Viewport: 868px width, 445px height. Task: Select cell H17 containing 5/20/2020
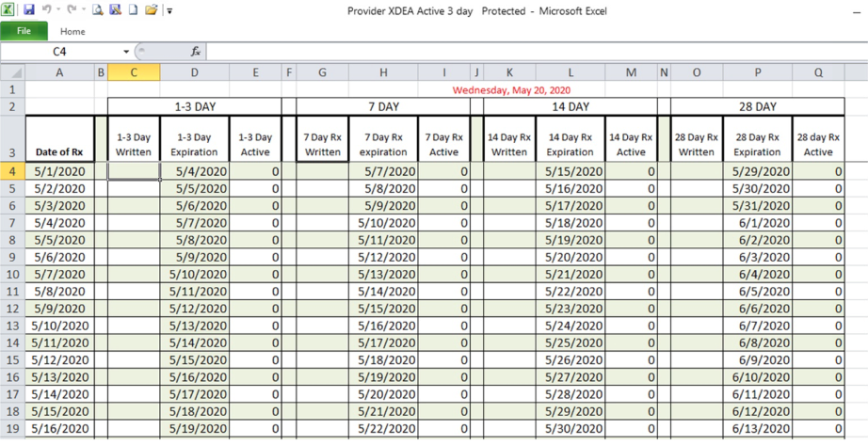point(383,394)
